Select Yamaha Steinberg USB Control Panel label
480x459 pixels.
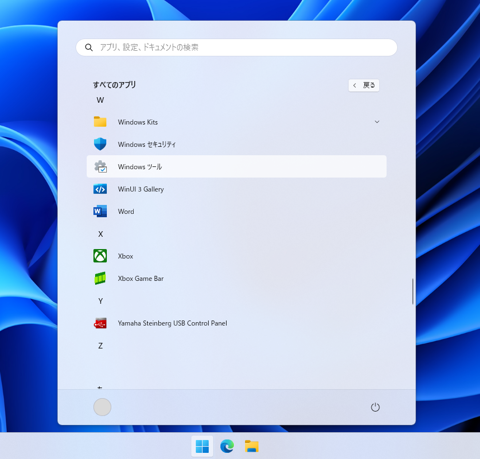pyautogui.click(x=172, y=323)
